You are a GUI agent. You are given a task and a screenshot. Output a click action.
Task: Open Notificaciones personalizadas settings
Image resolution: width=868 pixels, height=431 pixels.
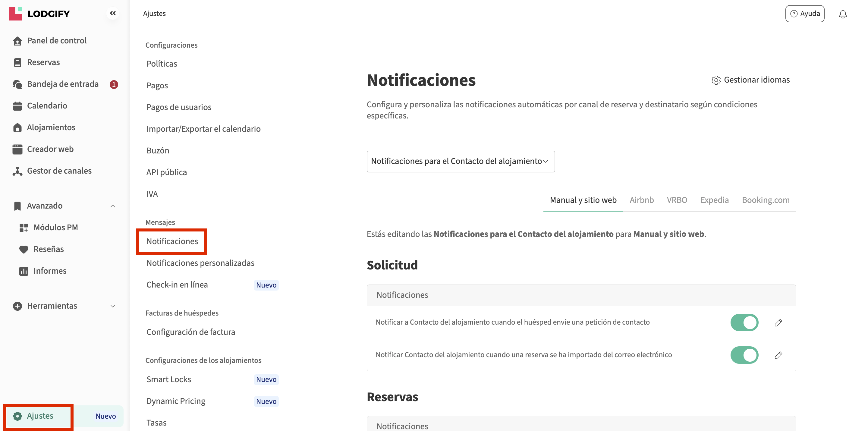200,263
